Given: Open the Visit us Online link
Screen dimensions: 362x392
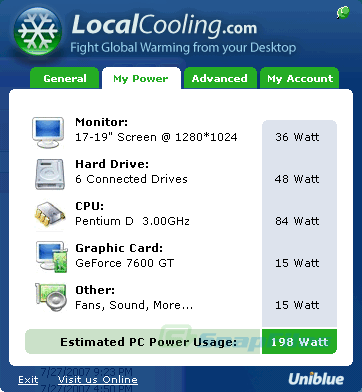Looking at the screenshot, I should point(98,380).
